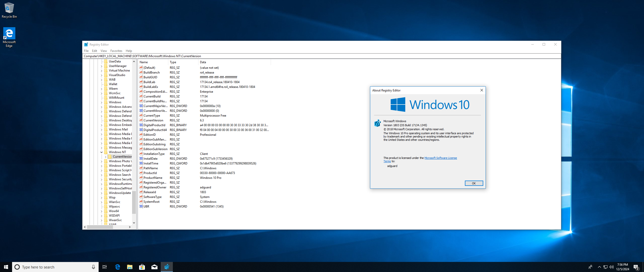The width and height of the screenshot is (644, 272).
Task: Select the ReleaseId value row
Action: [x=204, y=192]
